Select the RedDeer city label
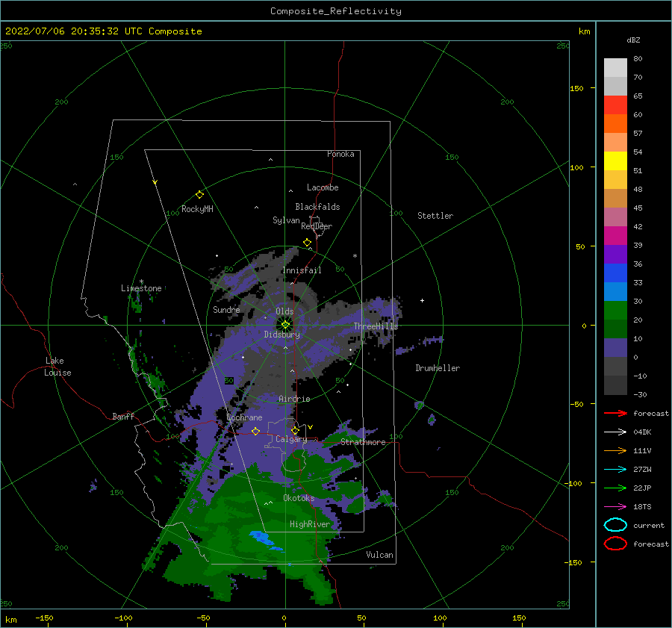This screenshot has height=628, width=672. [317, 226]
